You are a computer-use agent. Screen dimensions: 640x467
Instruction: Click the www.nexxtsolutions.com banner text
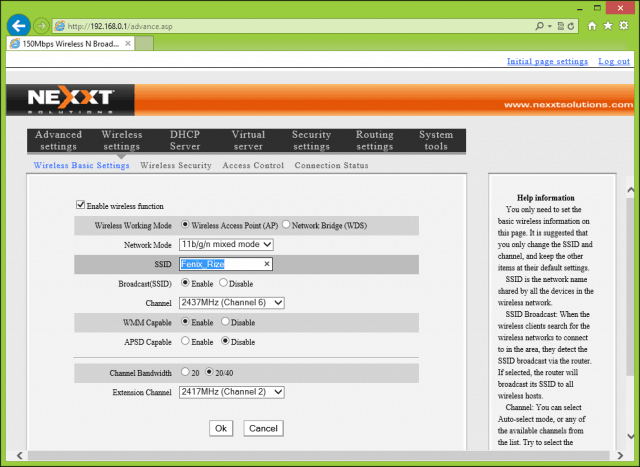click(569, 105)
